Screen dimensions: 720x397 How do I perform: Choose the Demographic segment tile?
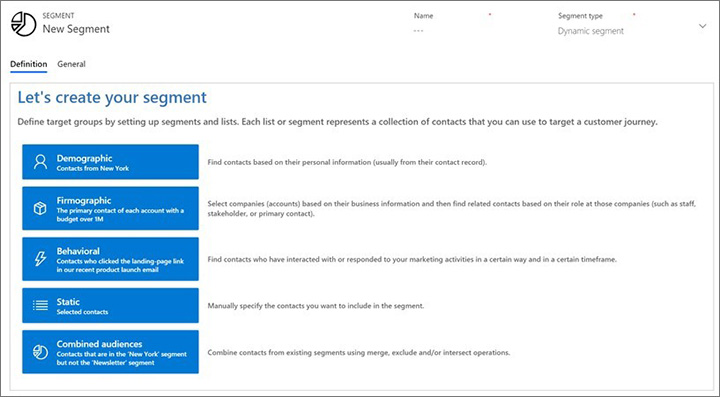coord(110,162)
